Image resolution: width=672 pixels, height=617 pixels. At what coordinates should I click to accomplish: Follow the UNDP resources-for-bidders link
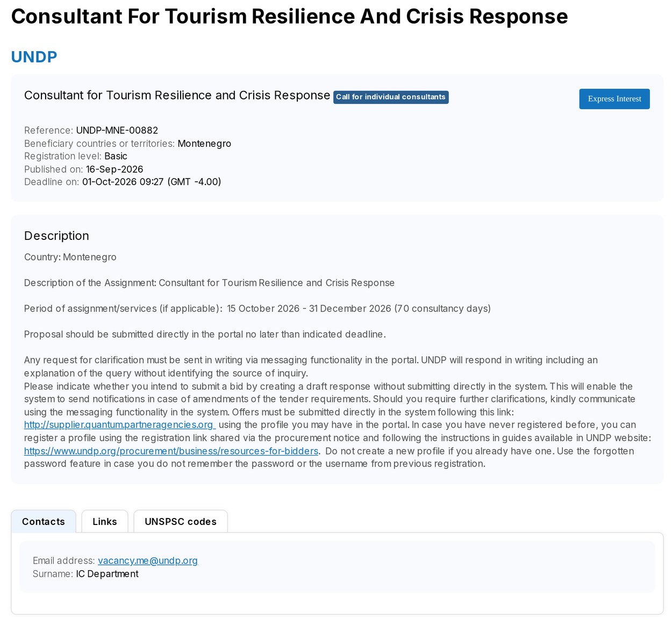(171, 451)
